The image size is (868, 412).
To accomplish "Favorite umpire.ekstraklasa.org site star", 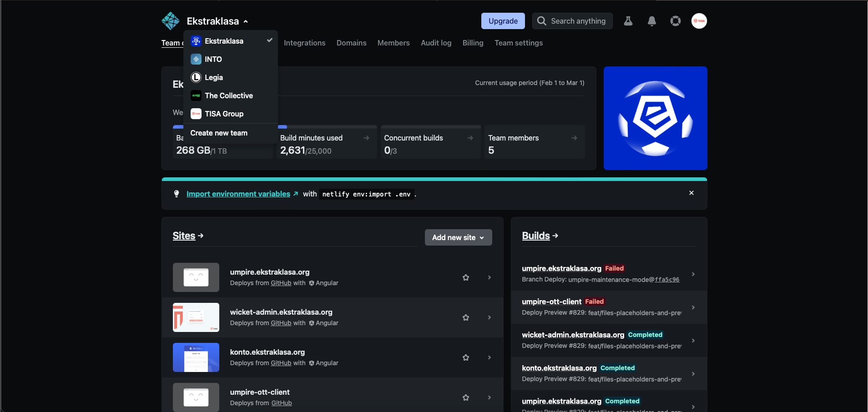I will [466, 277].
